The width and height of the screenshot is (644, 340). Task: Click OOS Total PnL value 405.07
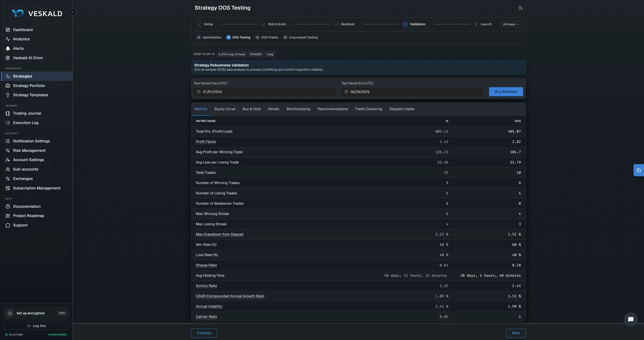click(514, 131)
